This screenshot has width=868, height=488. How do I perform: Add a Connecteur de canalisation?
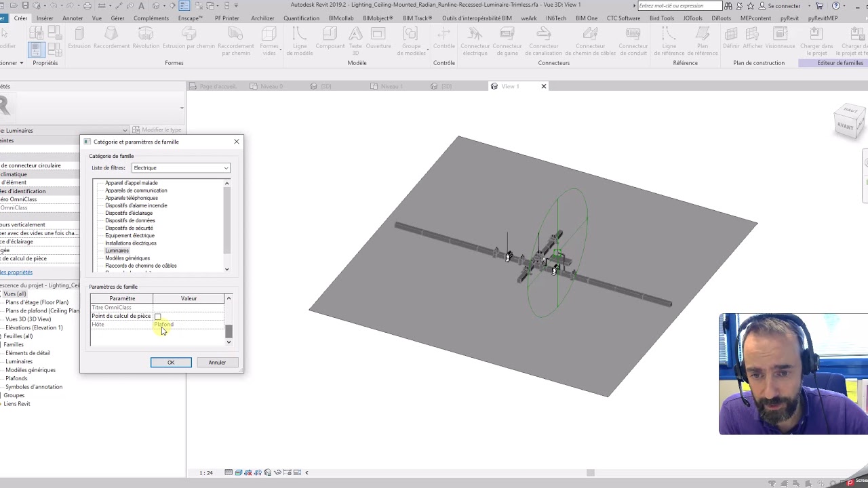coord(544,41)
